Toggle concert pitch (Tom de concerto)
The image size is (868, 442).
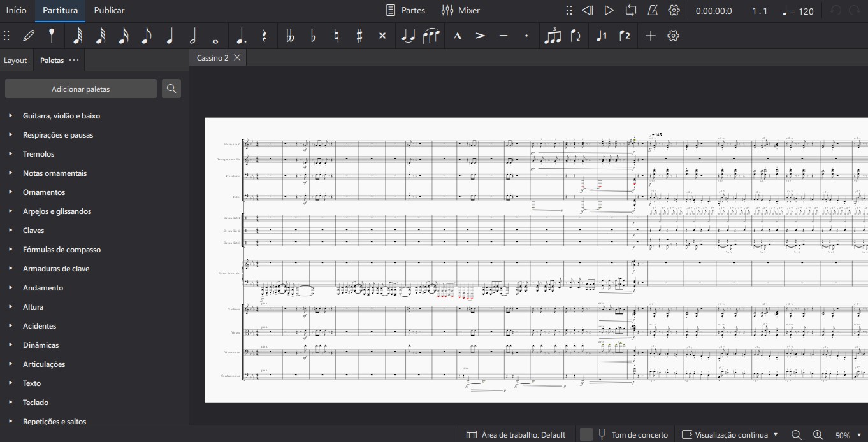pos(625,434)
